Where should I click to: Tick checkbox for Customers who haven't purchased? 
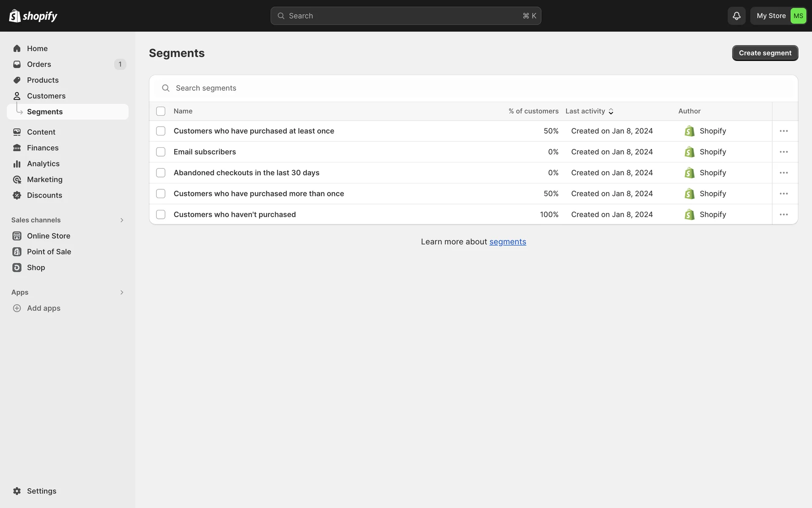pyautogui.click(x=161, y=215)
